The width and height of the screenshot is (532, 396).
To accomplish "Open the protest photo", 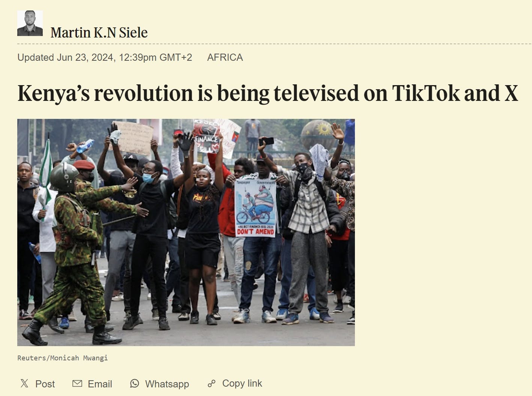I will tap(186, 232).
